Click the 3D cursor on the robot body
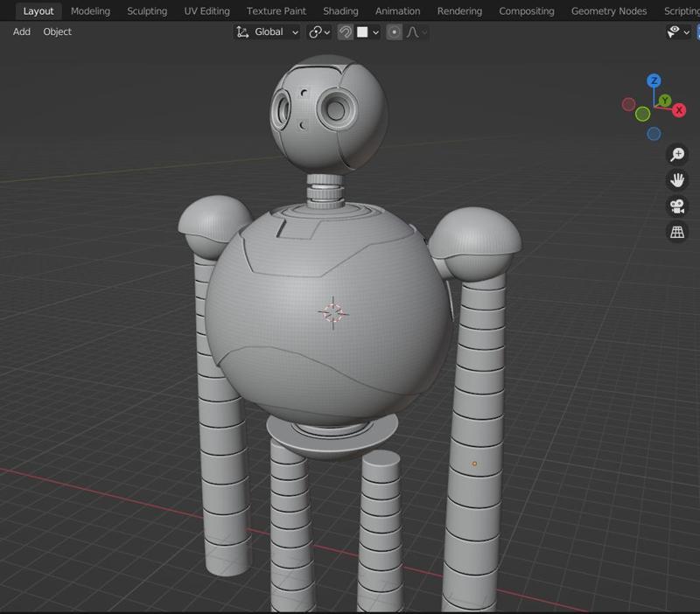The image size is (700, 614). (x=333, y=312)
